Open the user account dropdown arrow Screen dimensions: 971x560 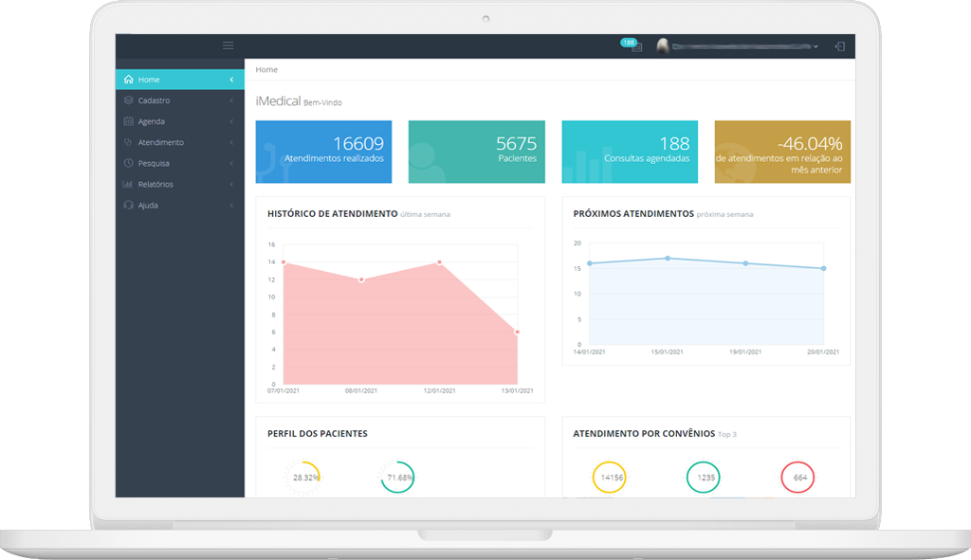tap(815, 46)
